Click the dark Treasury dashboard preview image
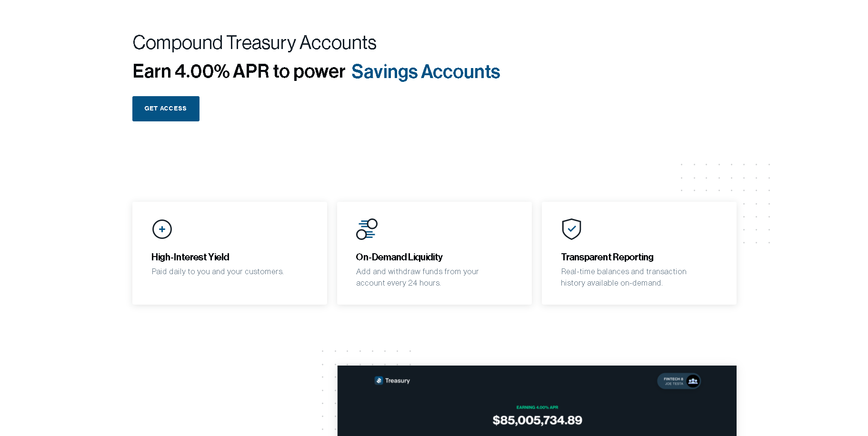This screenshot has height=436, width=868. [x=537, y=401]
